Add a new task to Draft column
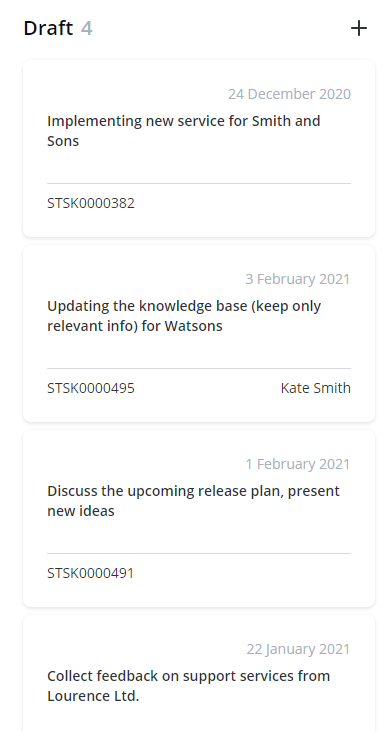The height and width of the screenshot is (750, 390). [x=358, y=29]
